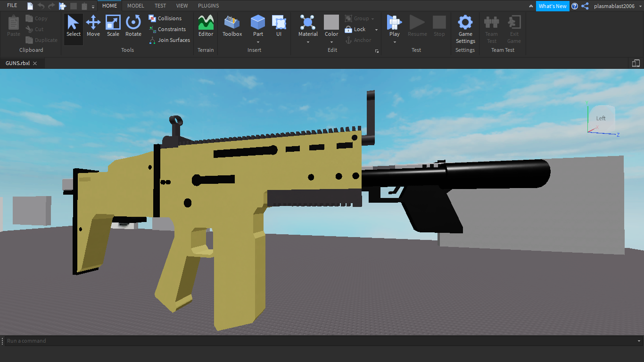Click the Duplicate command
Viewport: 644px width, 362px height.
pos(41,40)
